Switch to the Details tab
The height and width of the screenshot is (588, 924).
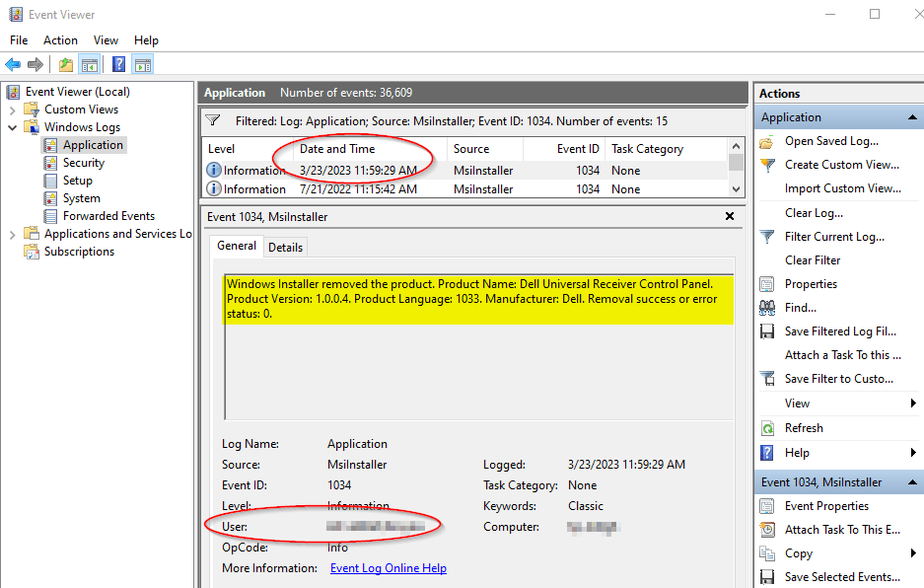(285, 248)
